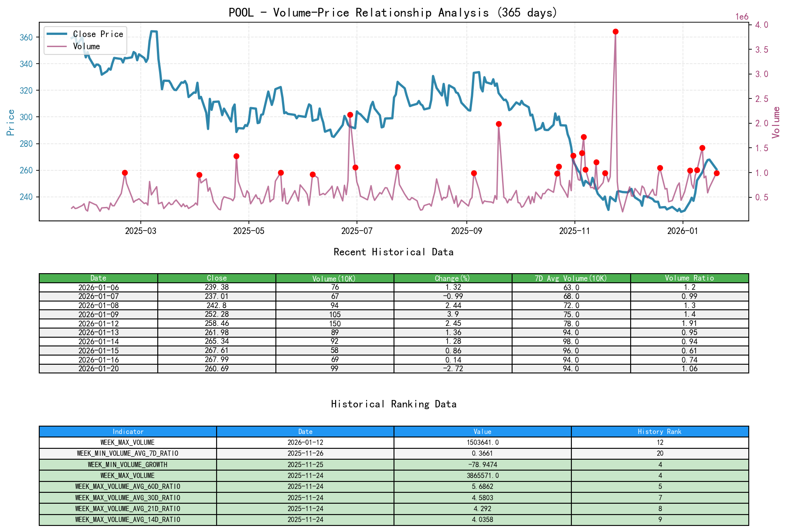788x532 pixels.
Task: Click the green Date column header
Action: pyautogui.click(x=99, y=278)
